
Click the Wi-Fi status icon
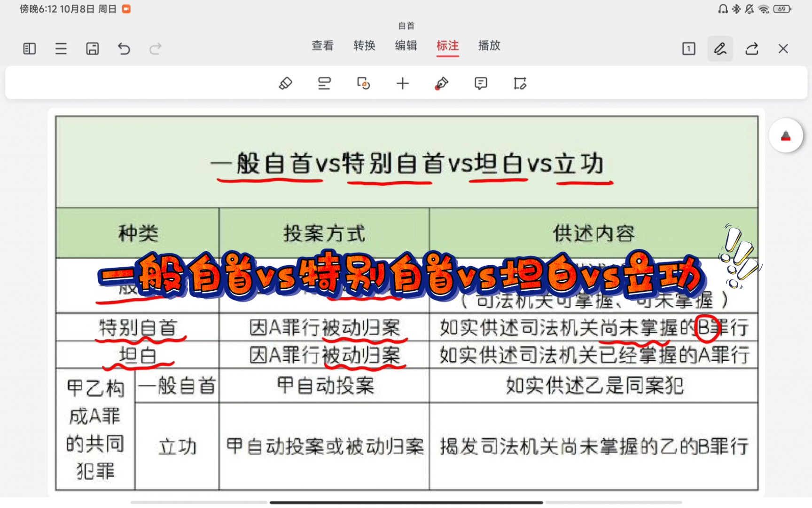[764, 9]
